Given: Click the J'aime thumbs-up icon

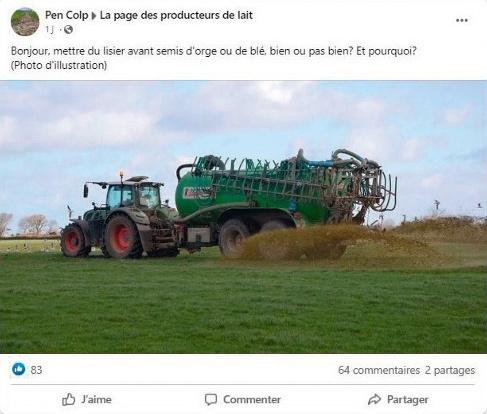Looking at the screenshot, I should click(69, 399).
